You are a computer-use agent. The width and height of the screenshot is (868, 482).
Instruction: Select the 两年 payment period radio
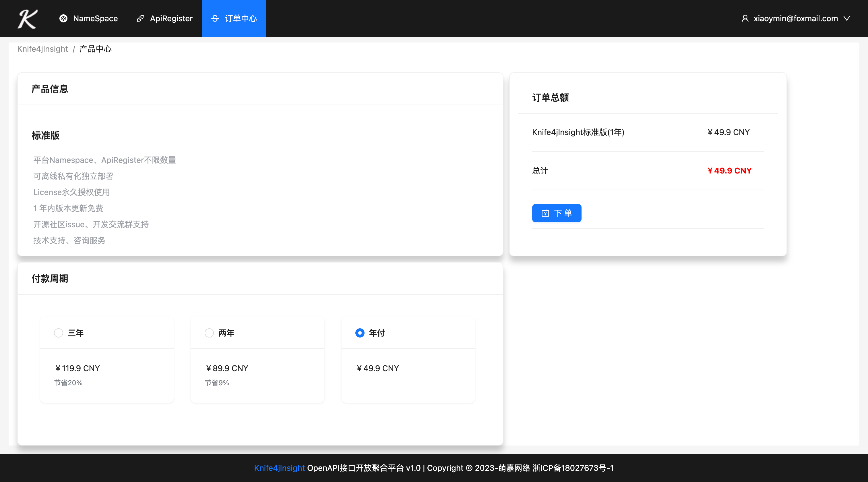(x=209, y=333)
